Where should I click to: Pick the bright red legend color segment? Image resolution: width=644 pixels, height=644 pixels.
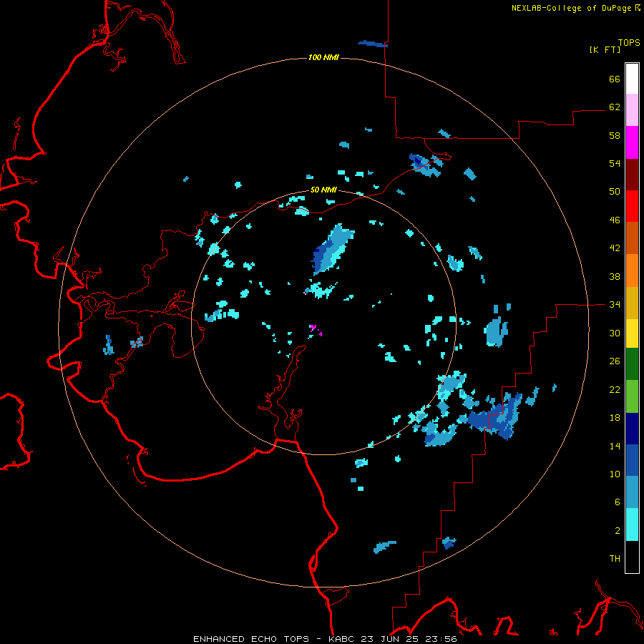[632, 206]
